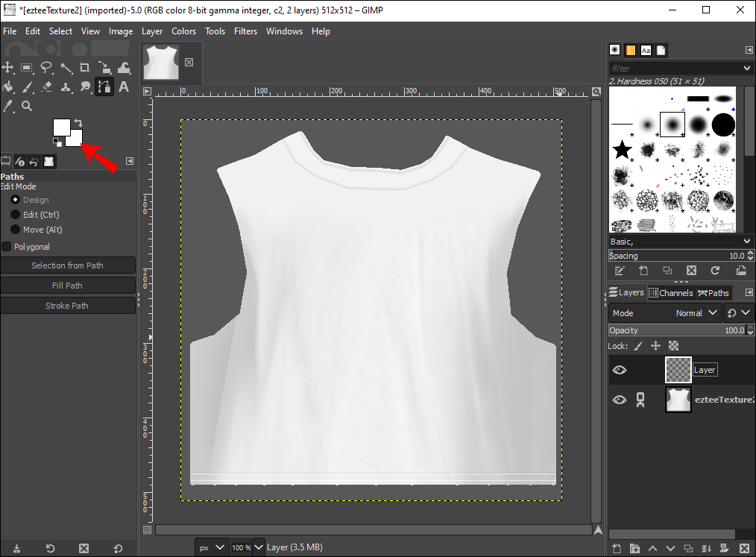Click the Selection from Path button
The image size is (756, 557).
(x=68, y=265)
